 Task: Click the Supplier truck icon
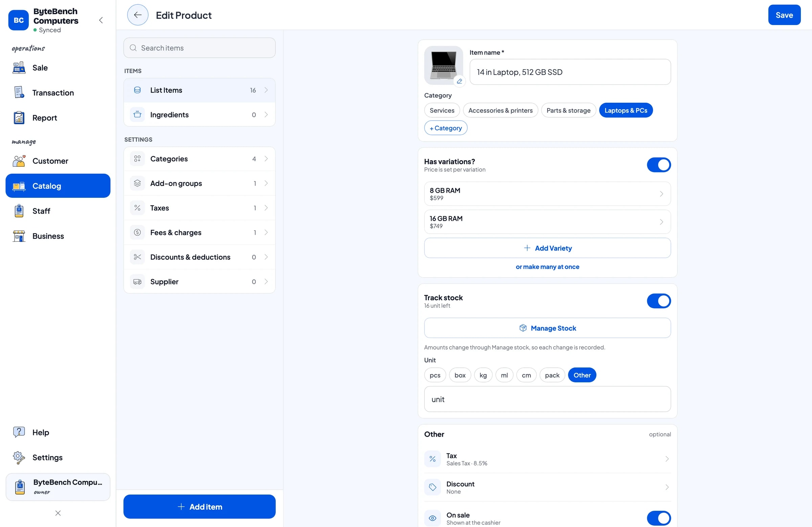pos(137,282)
